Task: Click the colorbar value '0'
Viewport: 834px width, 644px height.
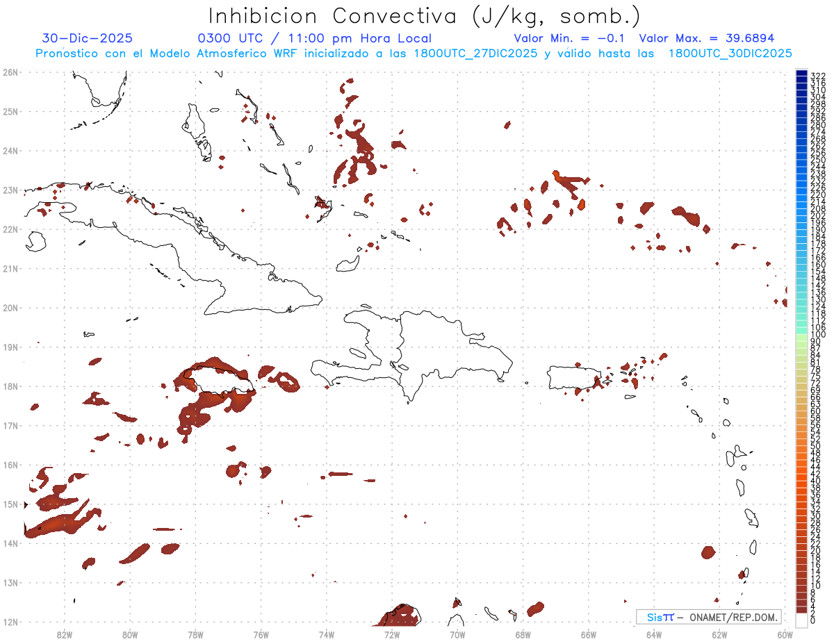Action: tap(813, 620)
